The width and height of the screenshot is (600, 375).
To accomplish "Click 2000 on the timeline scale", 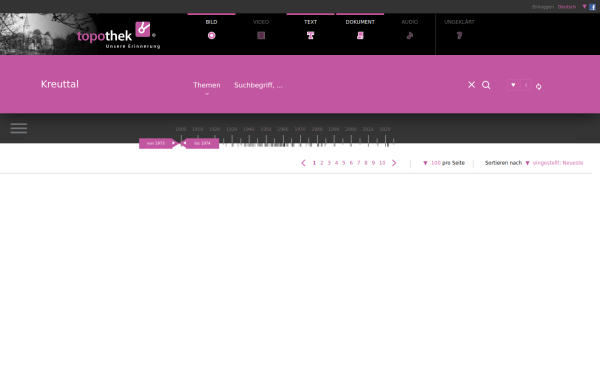I will (351, 129).
